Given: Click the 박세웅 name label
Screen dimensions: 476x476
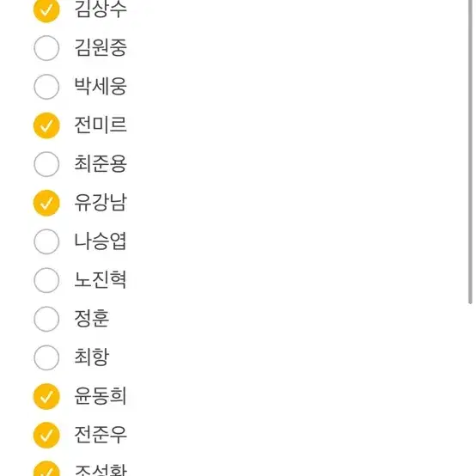Looking at the screenshot, I should click(x=101, y=87).
